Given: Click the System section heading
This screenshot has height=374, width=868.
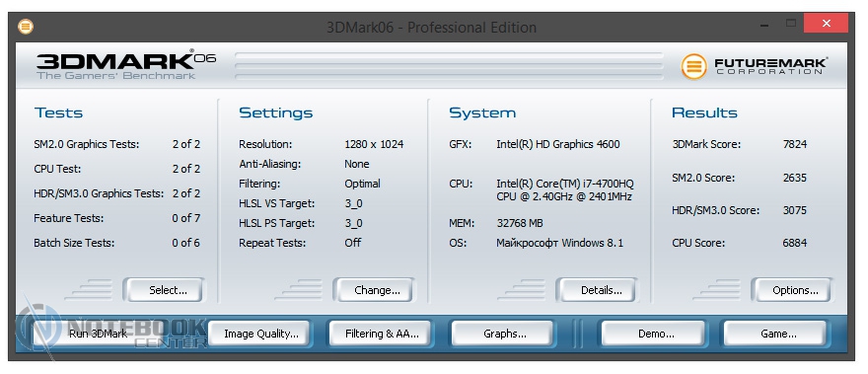Looking at the screenshot, I should 482,113.
